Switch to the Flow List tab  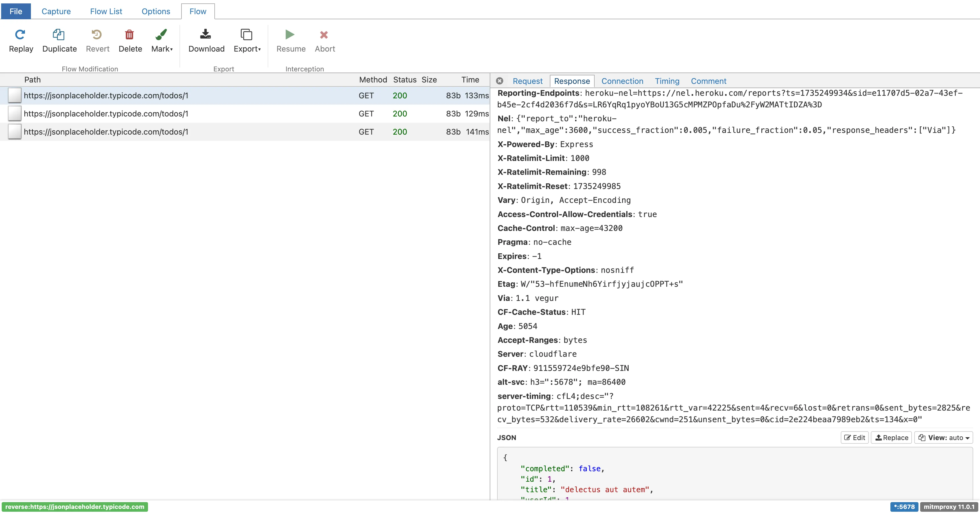pyautogui.click(x=106, y=11)
